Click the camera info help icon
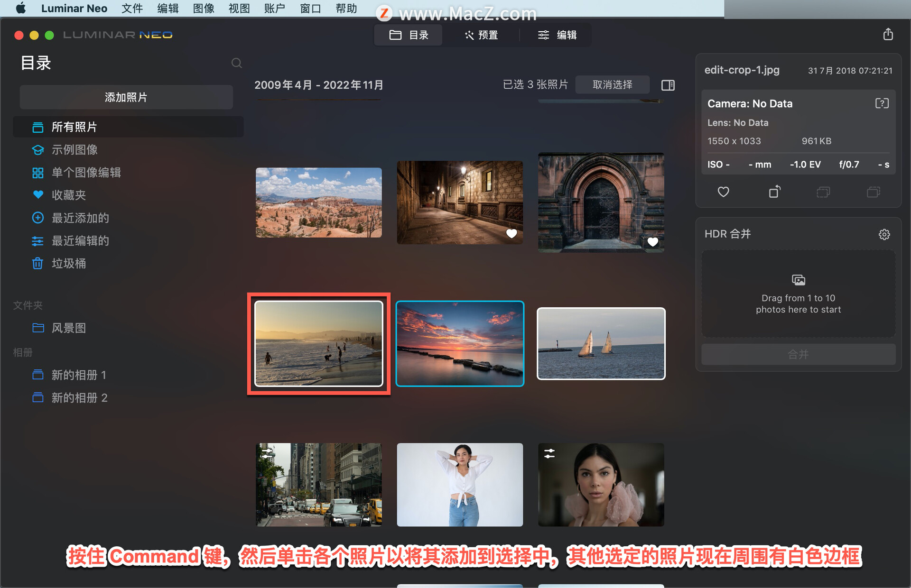The image size is (911, 588). pyautogui.click(x=882, y=103)
